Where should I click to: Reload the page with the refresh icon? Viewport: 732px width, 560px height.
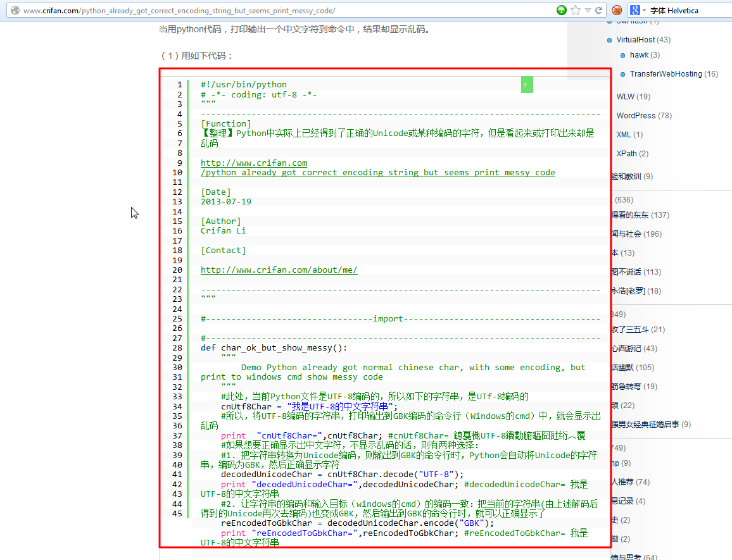598,10
